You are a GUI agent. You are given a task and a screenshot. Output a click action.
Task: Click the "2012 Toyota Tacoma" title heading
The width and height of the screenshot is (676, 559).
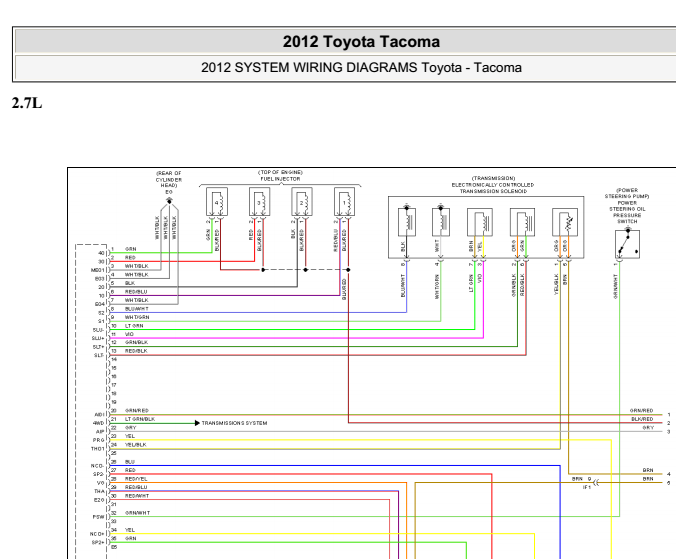point(361,42)
